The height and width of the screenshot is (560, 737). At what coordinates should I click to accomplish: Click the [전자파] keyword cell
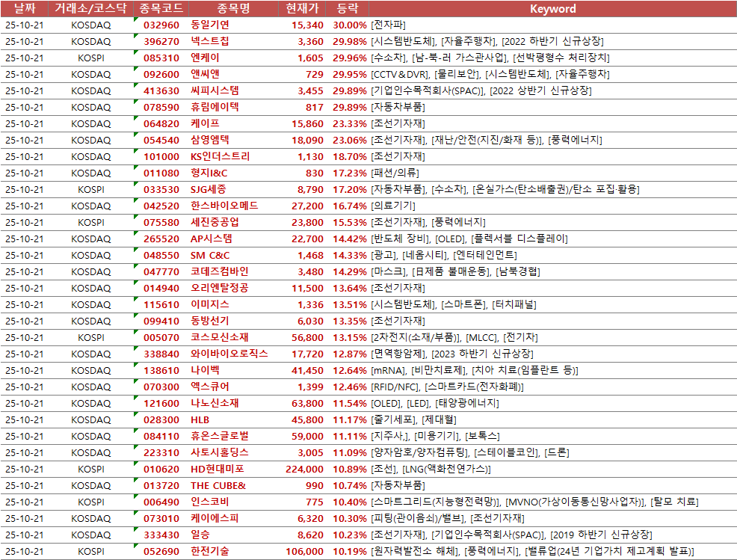tap(388, 25)
